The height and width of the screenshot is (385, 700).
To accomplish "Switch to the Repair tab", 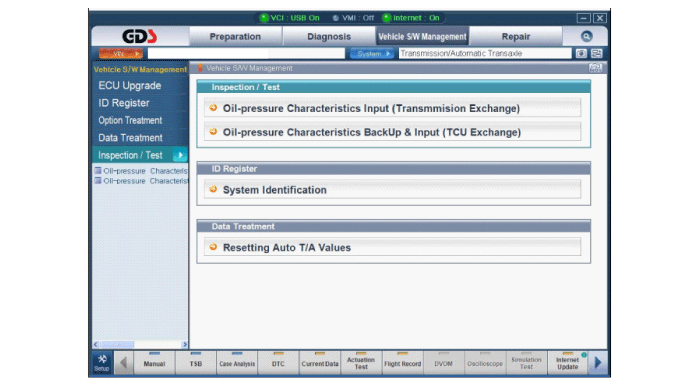I will pyautogui.click(x=516, y=37).
